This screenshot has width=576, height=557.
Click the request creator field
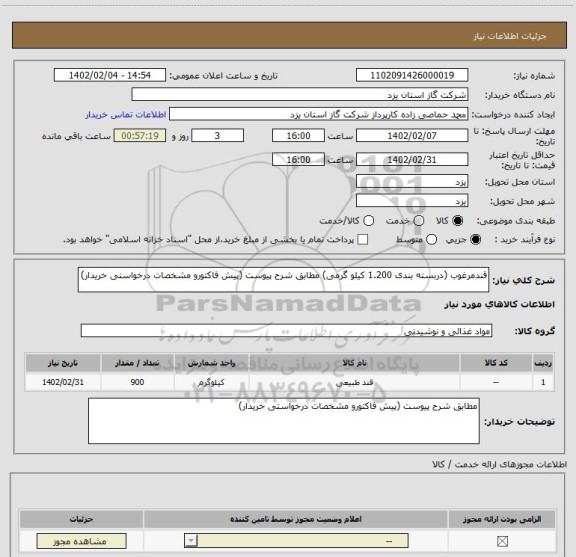coord(318,114)
